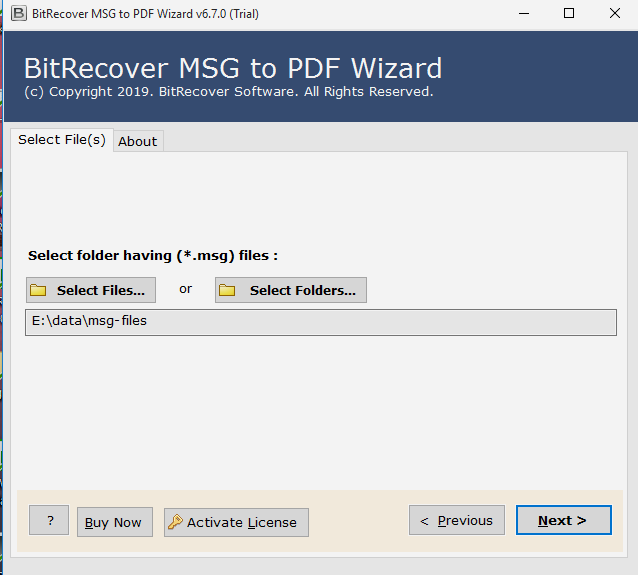
Task: Click the Select Files... button
Action: point(91,290)
